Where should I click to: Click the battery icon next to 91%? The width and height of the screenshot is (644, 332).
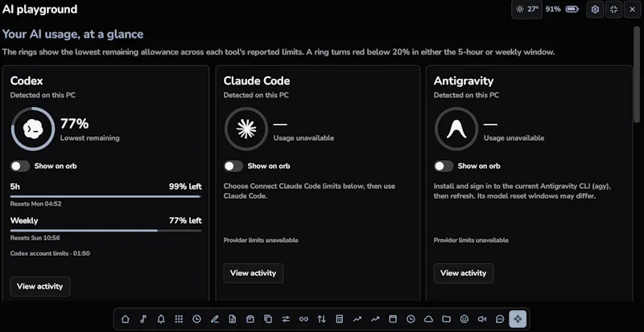[x=572, y=9]
